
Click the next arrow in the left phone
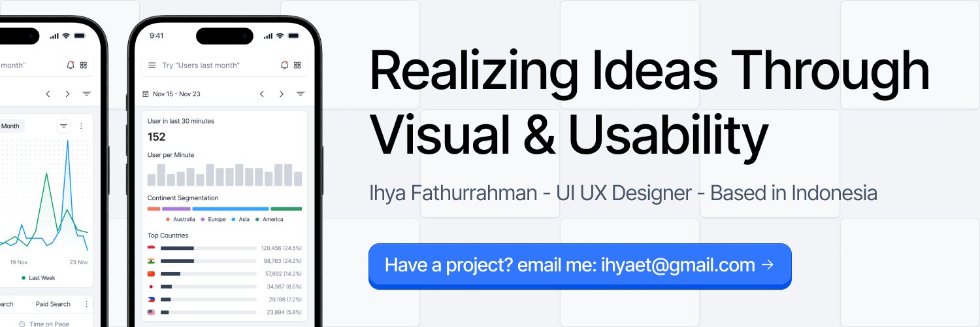67,94
